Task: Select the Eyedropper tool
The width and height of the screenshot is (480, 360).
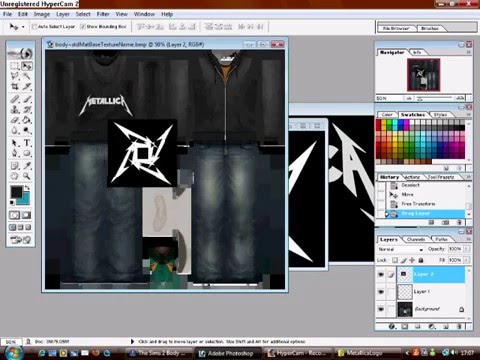Action: click(27, 165)
